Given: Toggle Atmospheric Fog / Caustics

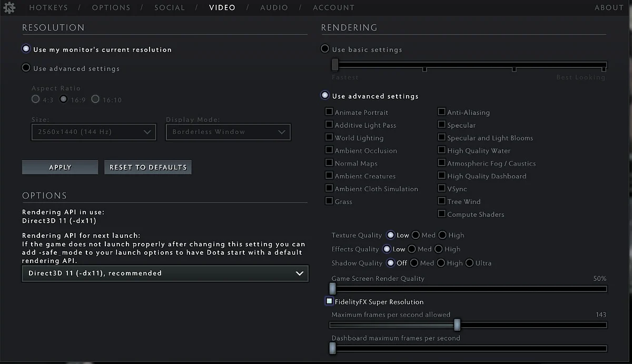Looking at the screenshot, I should click(x=442, y=163).
